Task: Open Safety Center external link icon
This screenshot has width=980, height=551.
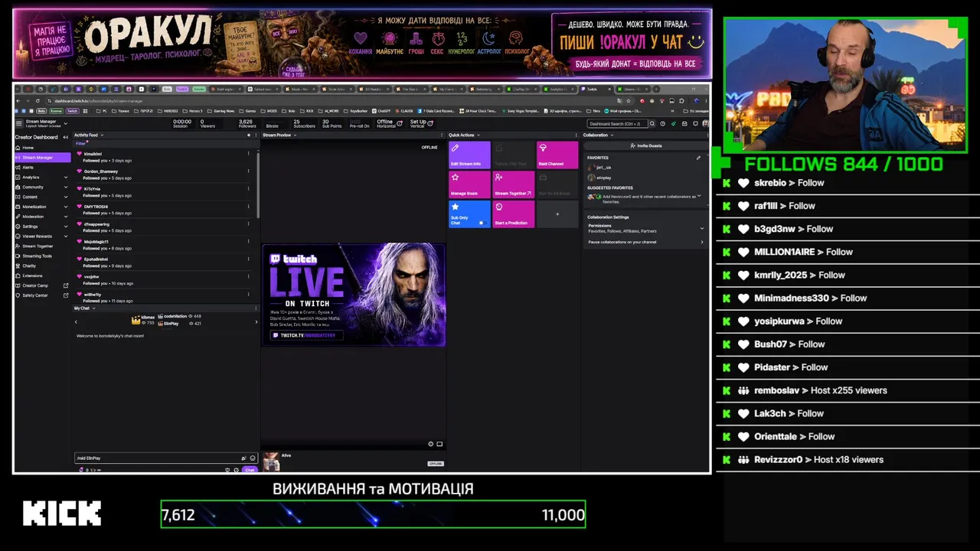Action: [66, 295]
